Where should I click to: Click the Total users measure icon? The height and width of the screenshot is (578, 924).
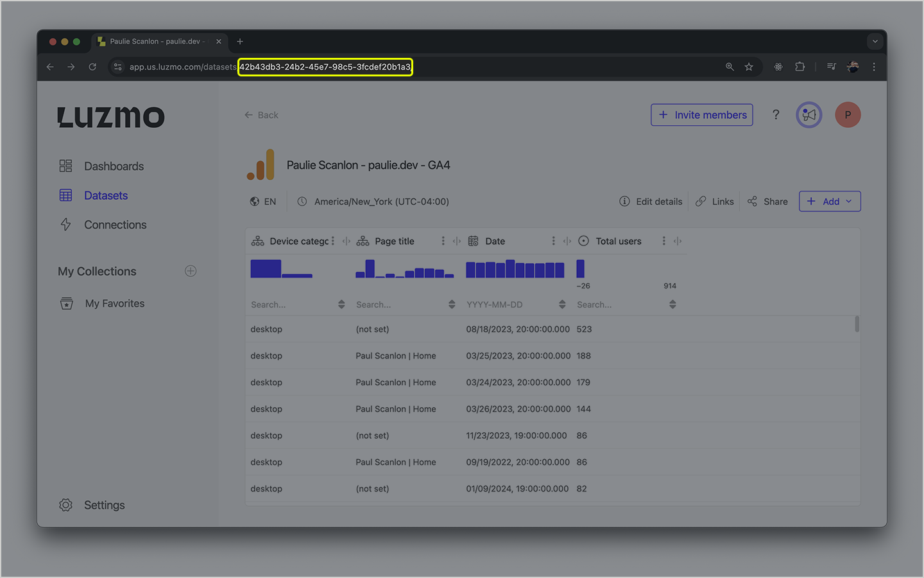583,241
